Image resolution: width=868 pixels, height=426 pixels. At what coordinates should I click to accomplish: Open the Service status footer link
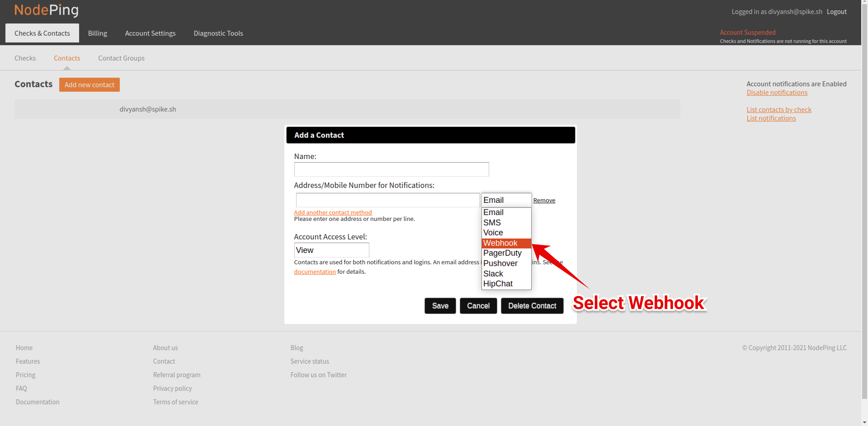pyautogui.click(x=310, y=361)
